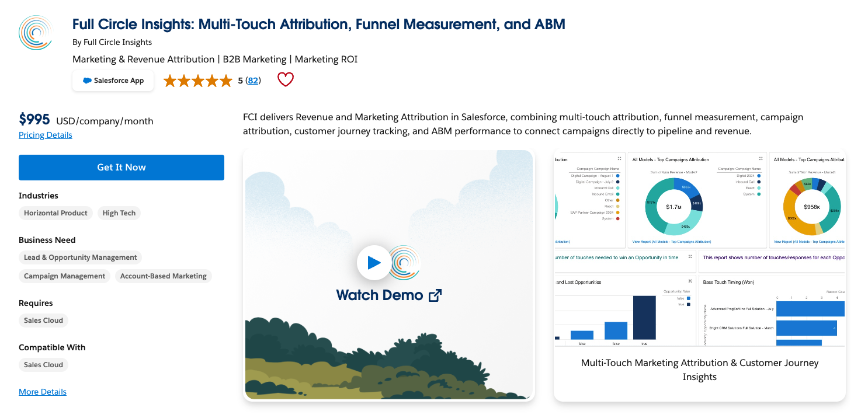868x418 pixels.
Task: Click the $958K donut chart in the screenshot
Action: click(812, 206)
